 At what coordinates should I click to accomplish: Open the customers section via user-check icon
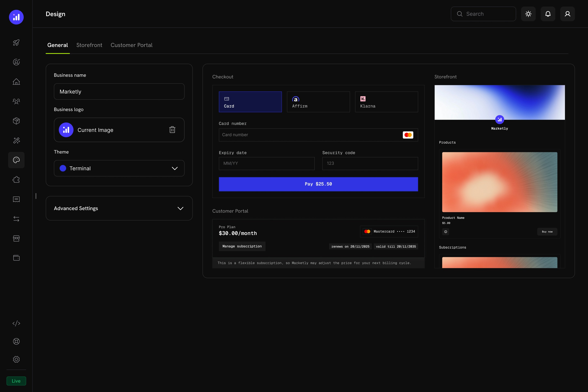pos(16,62)
